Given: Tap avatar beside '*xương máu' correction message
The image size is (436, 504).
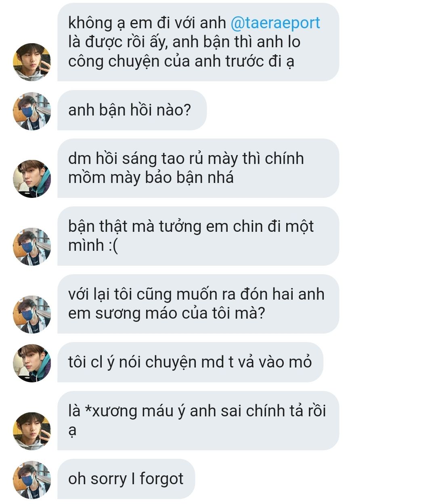Looking at the screenshot, I should coord(32,431).
